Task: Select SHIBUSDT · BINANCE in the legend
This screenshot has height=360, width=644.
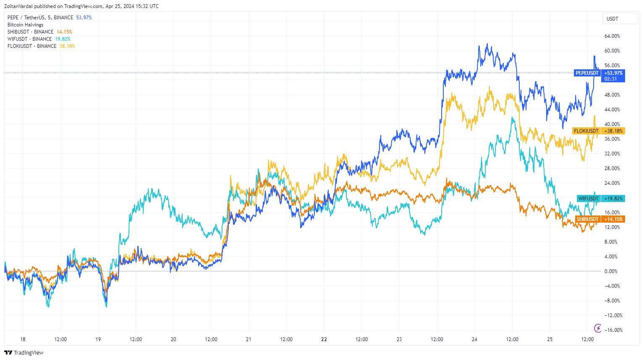Action: (x=31, y=32)
